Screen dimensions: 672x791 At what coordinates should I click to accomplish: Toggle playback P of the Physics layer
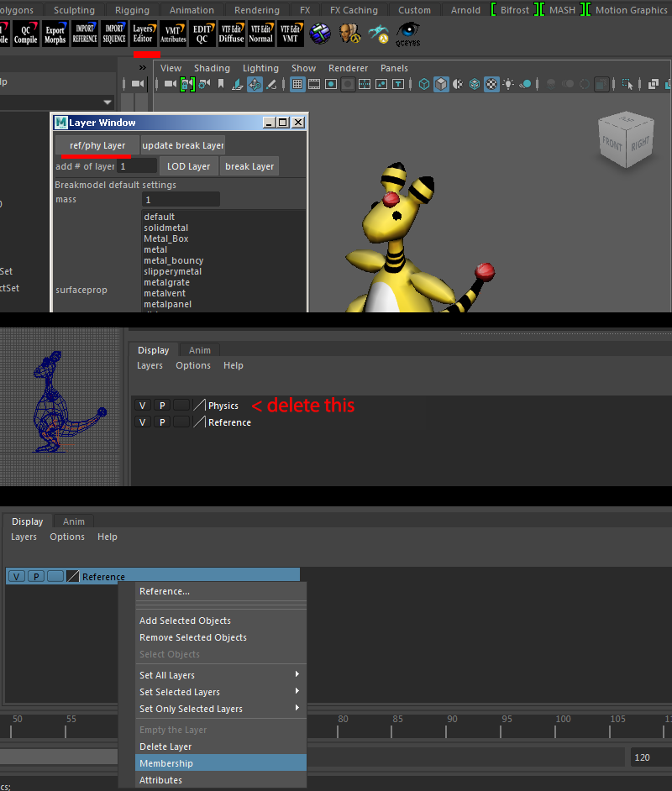[162, 406]
